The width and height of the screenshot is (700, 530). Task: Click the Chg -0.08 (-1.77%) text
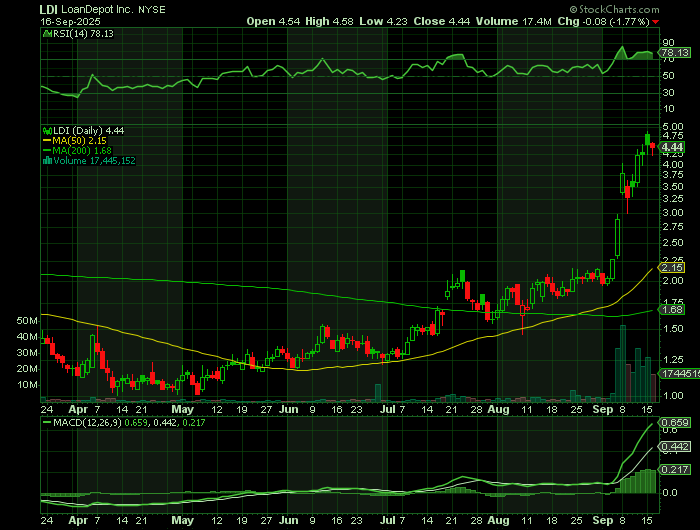[x=603, y=21]
